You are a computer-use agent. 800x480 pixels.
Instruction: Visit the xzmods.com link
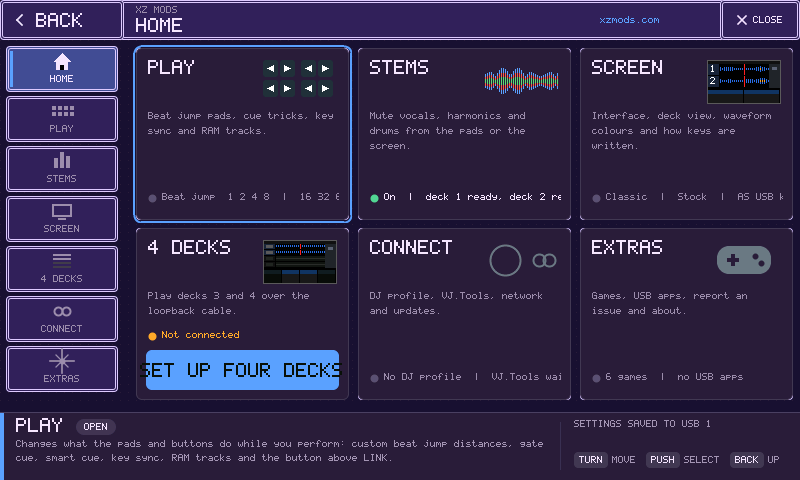(x=629, y=20)
